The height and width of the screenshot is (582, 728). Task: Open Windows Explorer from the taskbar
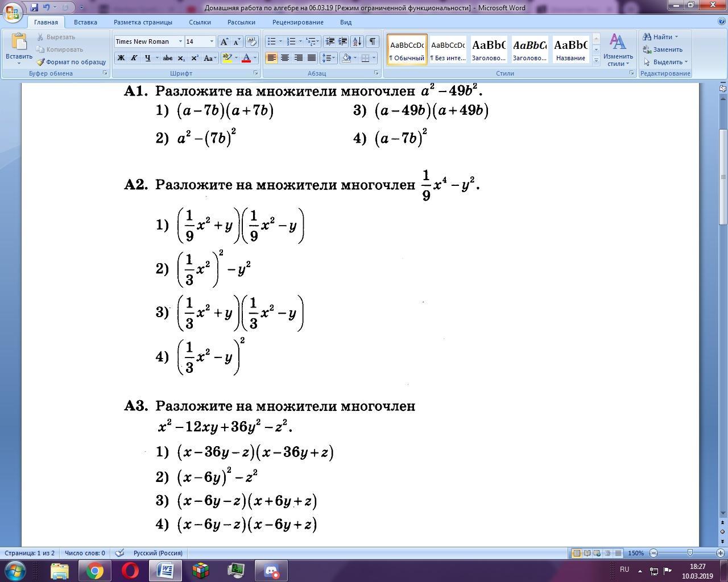[x=60, y=570]
